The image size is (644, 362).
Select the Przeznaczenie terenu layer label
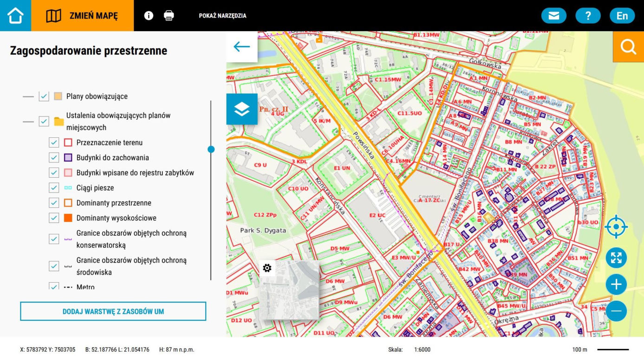point(110,142)
